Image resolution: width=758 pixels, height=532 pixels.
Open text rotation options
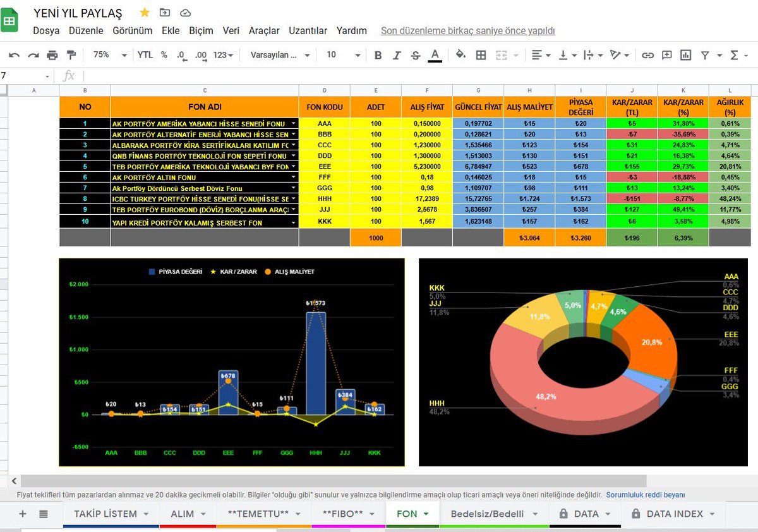618,55
